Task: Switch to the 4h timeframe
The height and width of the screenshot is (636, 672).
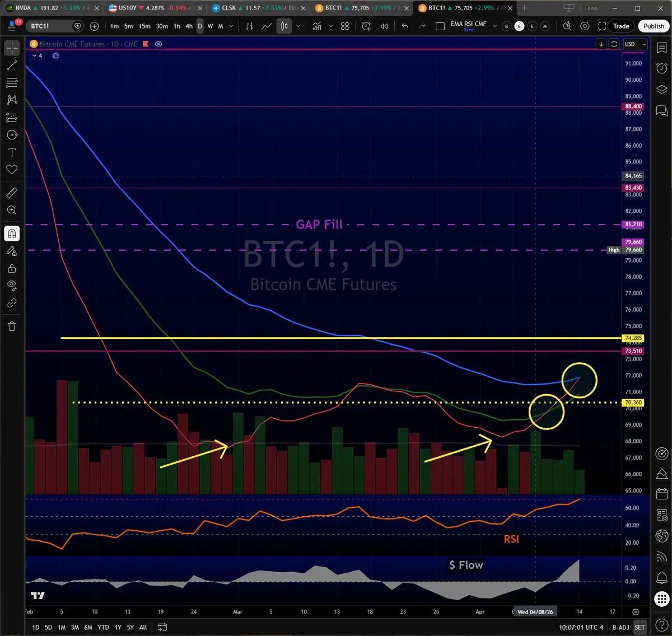Action: [189, 26]
